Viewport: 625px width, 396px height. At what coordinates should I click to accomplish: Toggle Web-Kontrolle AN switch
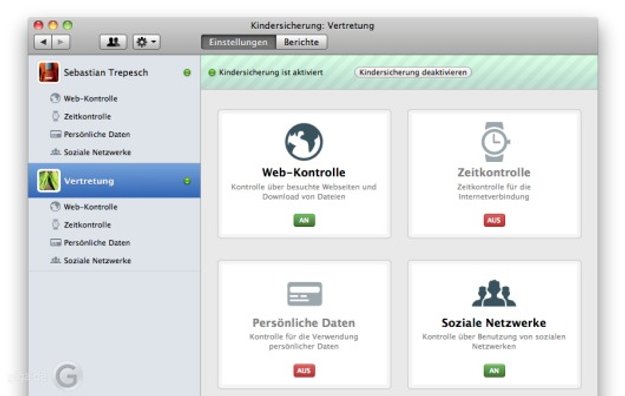point(304,220)
